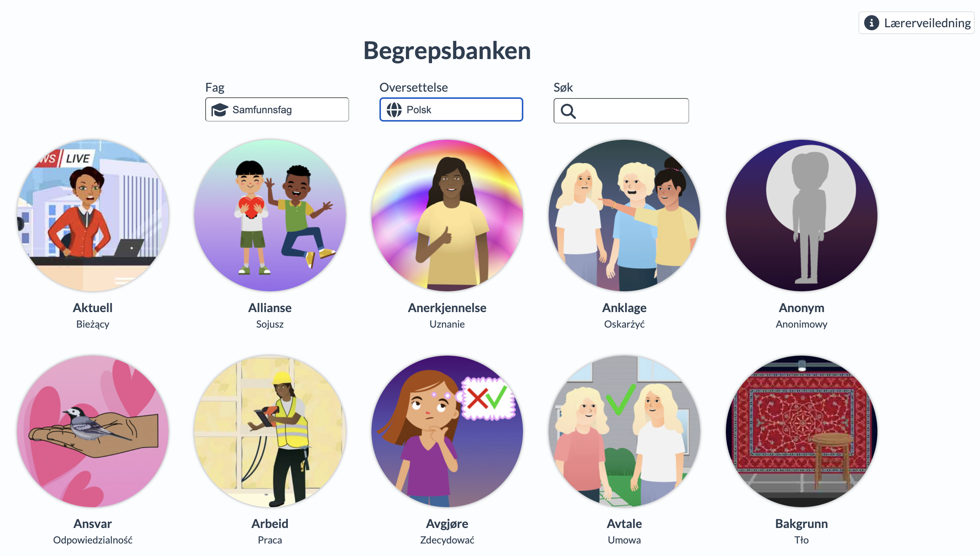Expand the Fag dropdown showing Samfunnsfag
This screenshot has height=556, width=980.
[277, 109]
